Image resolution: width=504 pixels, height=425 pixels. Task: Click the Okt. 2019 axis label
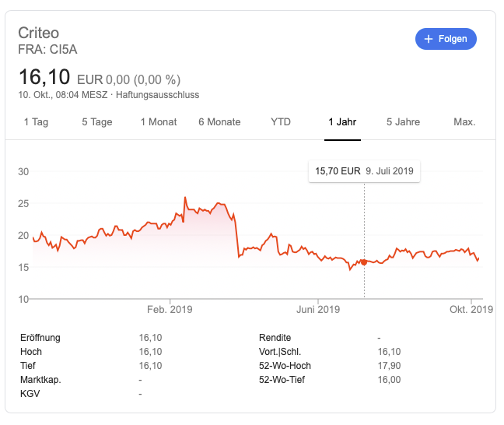471,309
